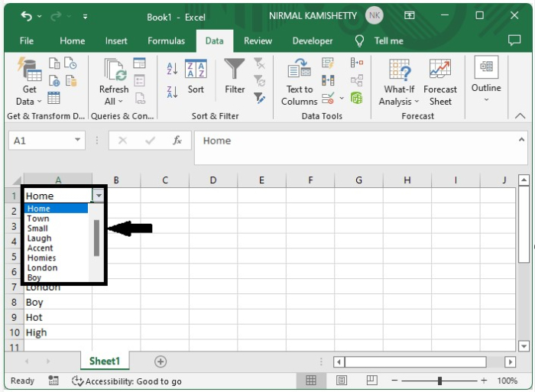Click the Consolidate icon
This screenshot has width=535, height=392.
357,63
